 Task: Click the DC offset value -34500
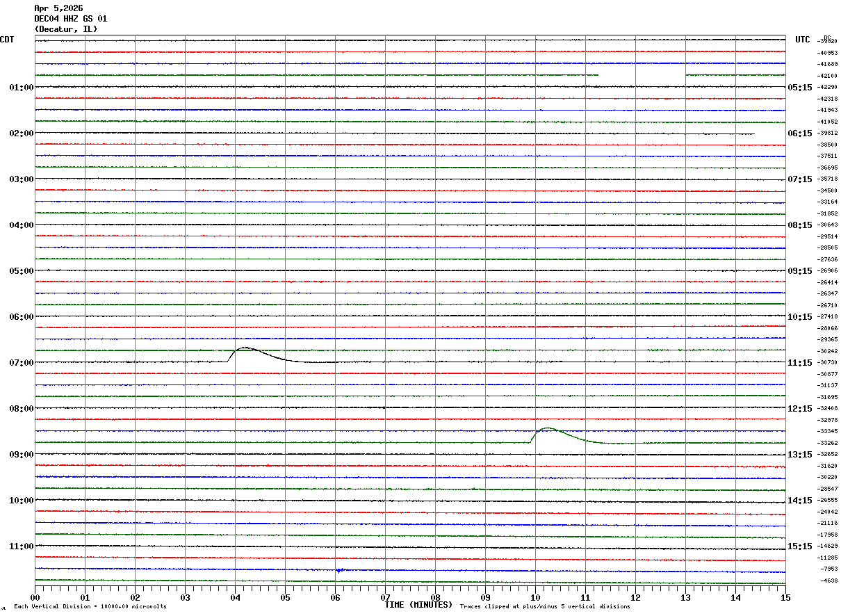click(x=828, y=191)
